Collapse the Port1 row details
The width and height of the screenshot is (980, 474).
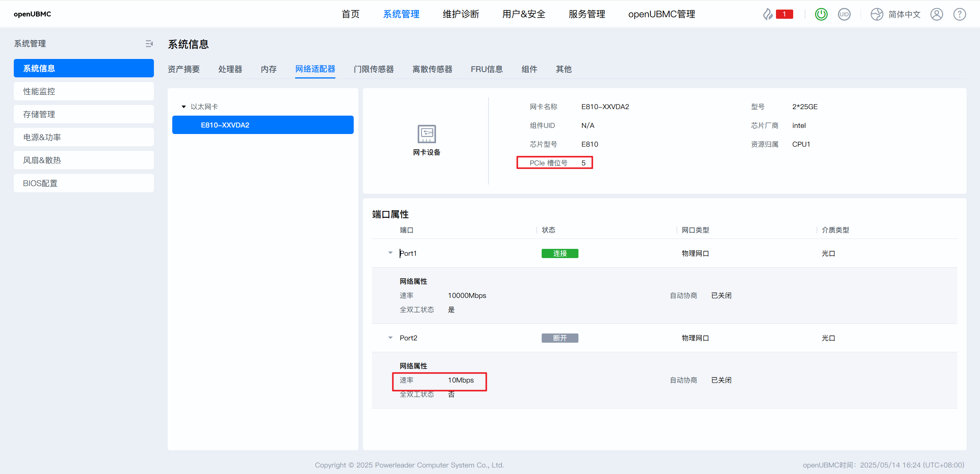pos(390,253)
